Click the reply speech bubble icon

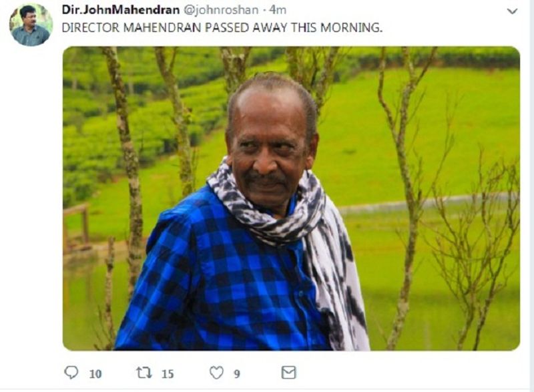tap(71, 372)
